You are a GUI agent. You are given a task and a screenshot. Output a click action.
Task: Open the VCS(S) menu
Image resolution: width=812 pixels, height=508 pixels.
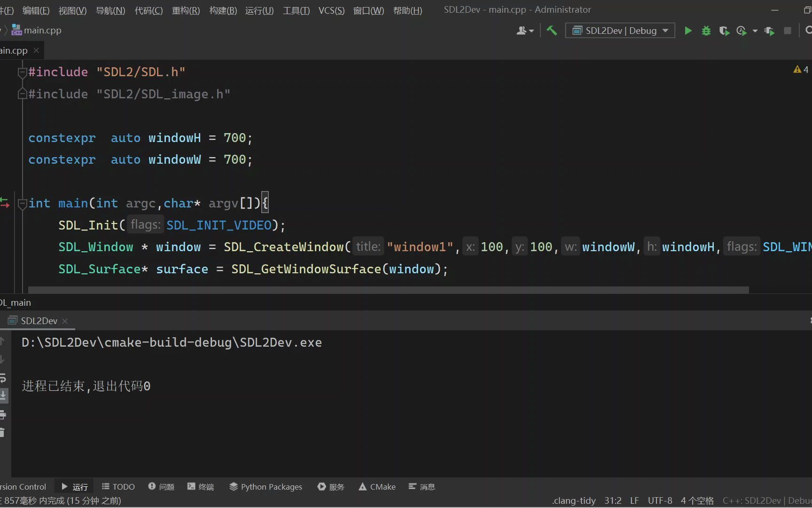(x=331, y=10)
